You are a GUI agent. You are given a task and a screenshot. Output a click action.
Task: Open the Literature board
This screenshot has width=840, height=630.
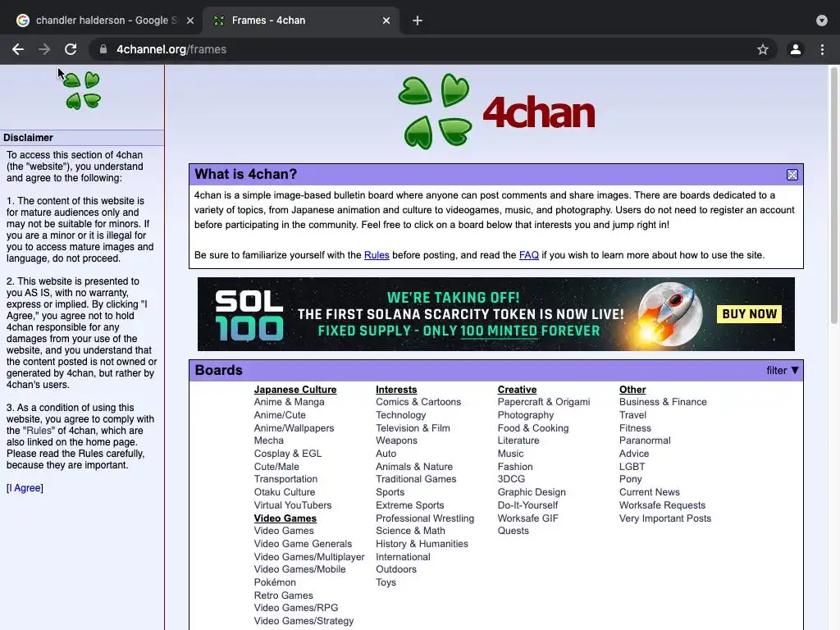point(518,441)
